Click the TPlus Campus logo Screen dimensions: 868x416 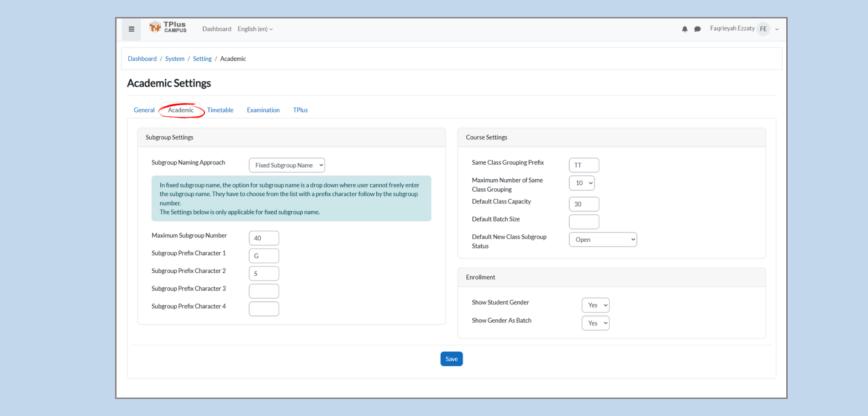168,27
